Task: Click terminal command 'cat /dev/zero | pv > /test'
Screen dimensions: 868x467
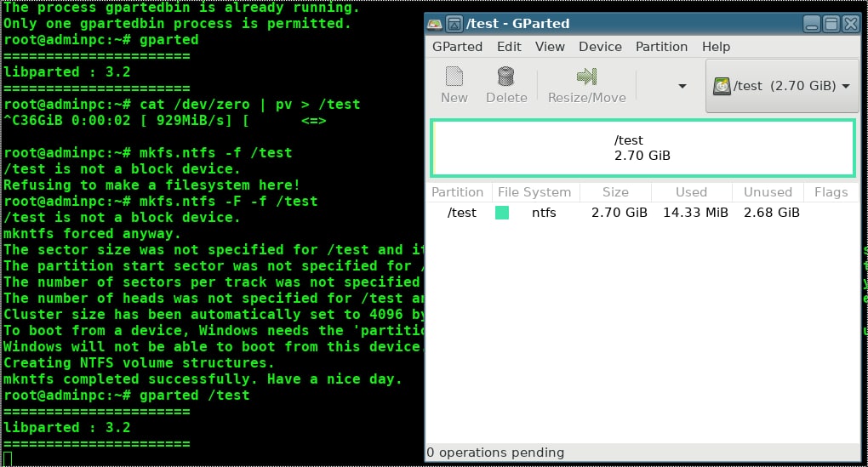Action: [249, 105]
